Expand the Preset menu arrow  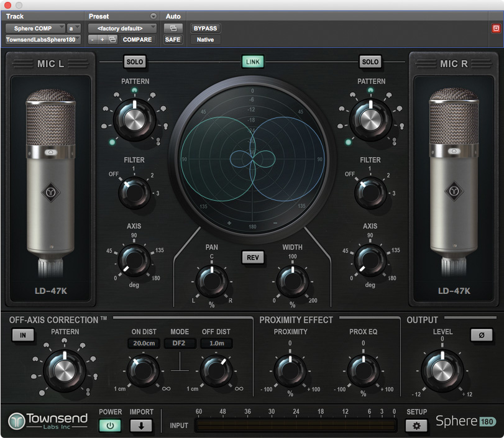tap(153, 16)
